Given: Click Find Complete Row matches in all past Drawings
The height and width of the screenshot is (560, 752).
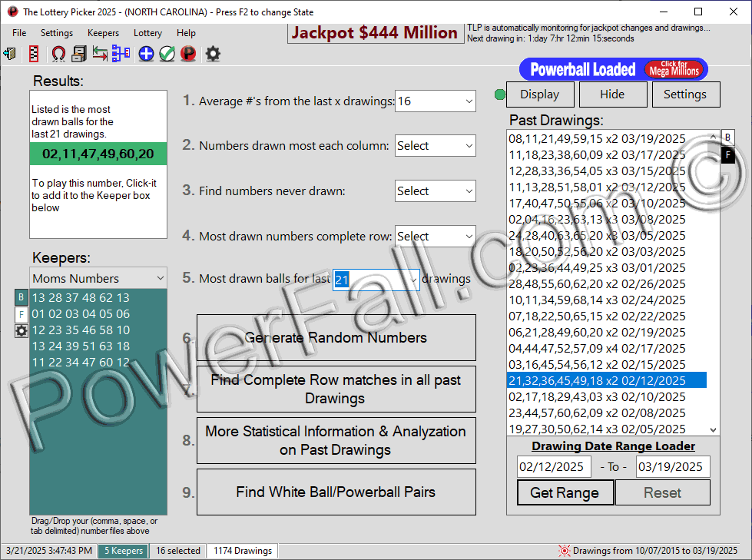Looking at the screenshot, I should 336,389.
